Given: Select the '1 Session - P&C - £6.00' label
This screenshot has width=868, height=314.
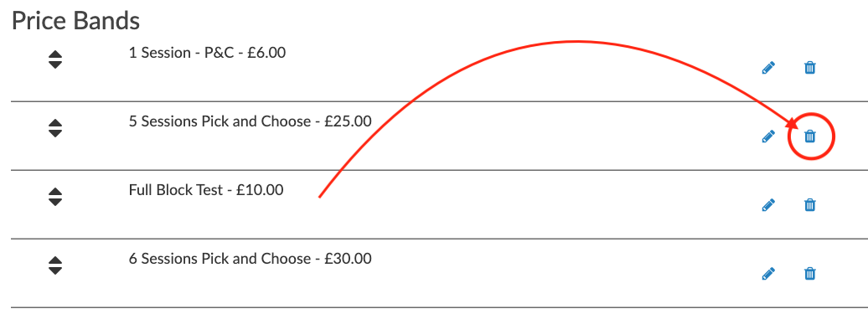Looking at the screenshot, I should coord(207,53).
